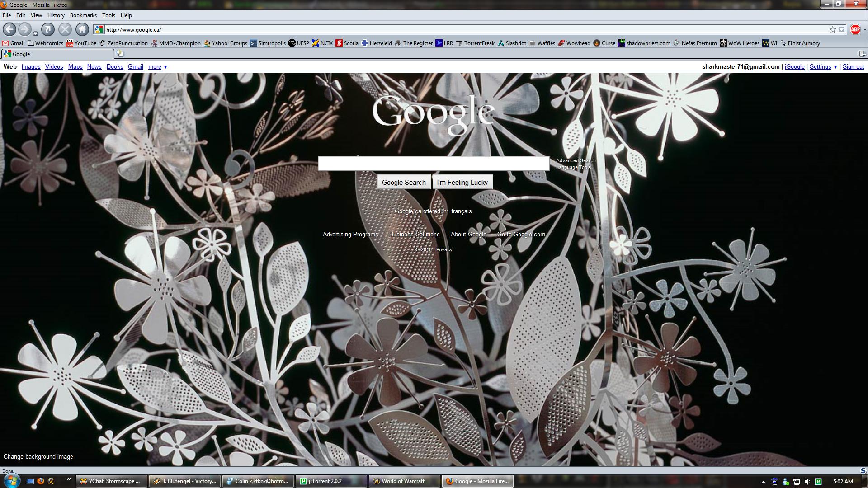Screen dimensions: 868x488
Task: Click the I'm Feeling Lucky button
Action: click(462, 183)
